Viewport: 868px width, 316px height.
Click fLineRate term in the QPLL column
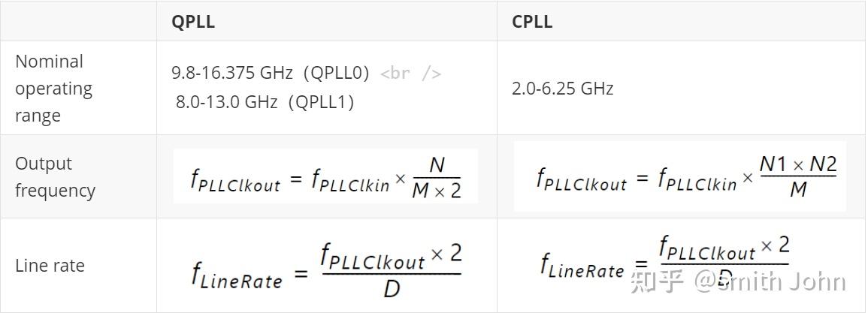pyautogui.click(x=237, y=276)
